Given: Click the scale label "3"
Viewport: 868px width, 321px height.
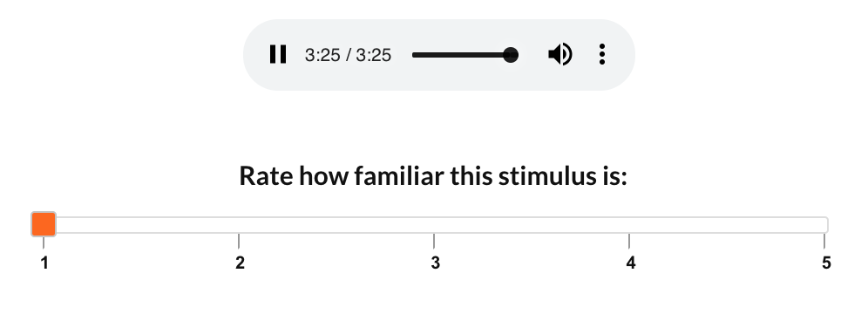Looking at the screenshot, I should click(435, 263).
